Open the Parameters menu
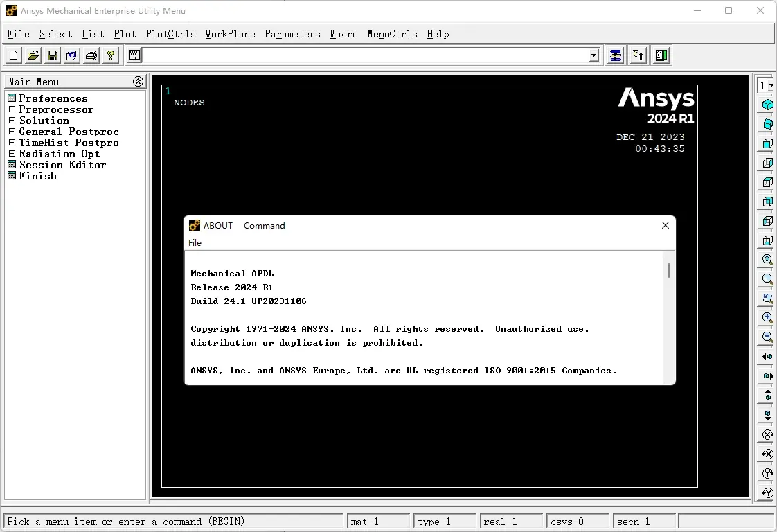Screen dimensions: 777x532 (x=292, y=34)
